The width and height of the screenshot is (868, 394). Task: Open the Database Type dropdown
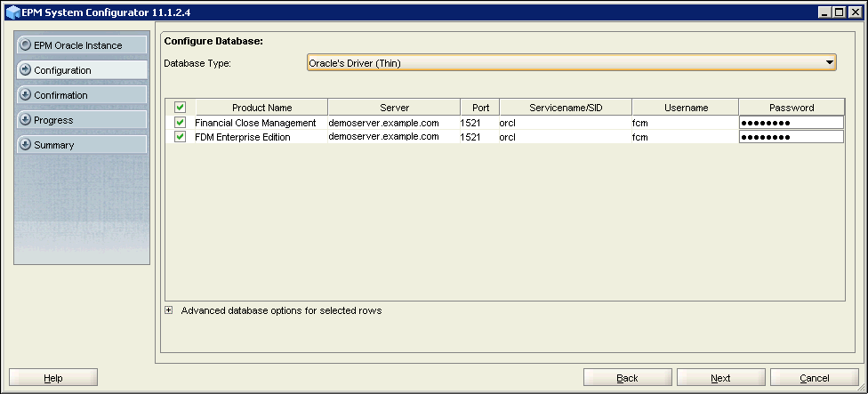829,62
